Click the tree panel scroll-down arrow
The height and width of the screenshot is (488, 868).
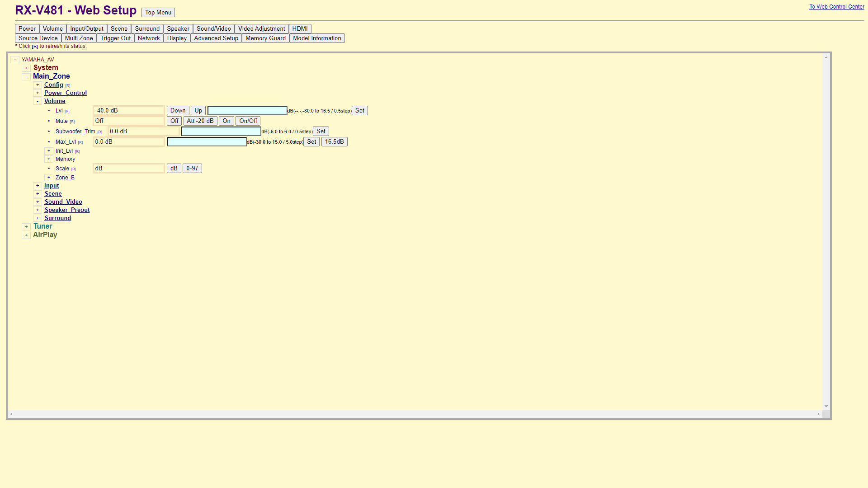[826, 406]
